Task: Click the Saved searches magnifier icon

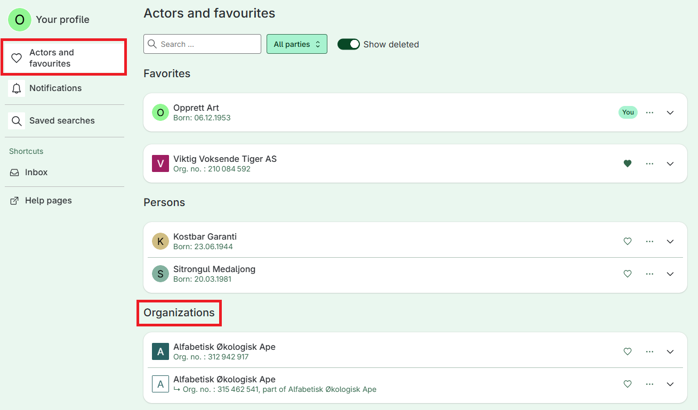Action: 16,121
